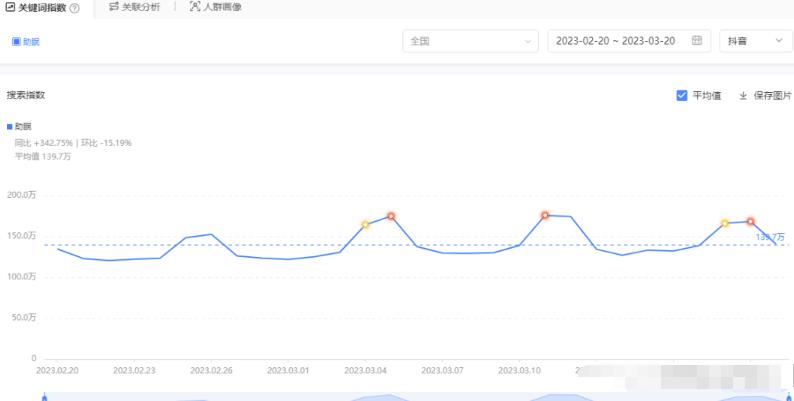Select the 关键词指数 tab

click(42, 8)
